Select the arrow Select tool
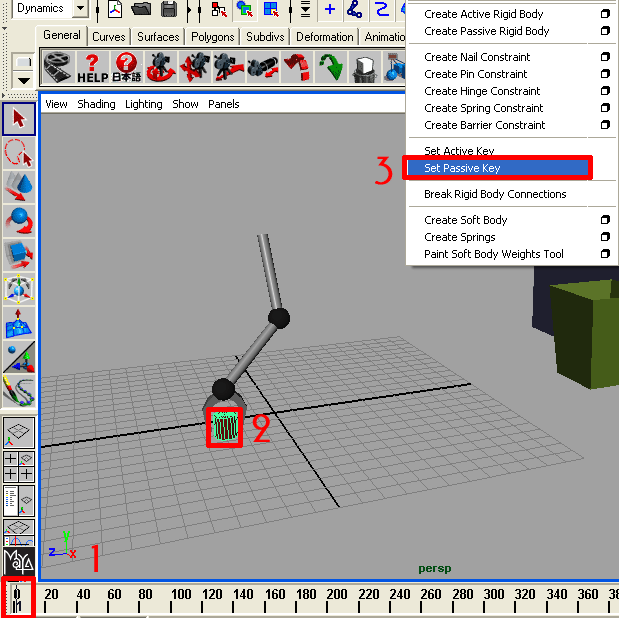This screenshot has width=619, height=618. (x=19, y=120)
